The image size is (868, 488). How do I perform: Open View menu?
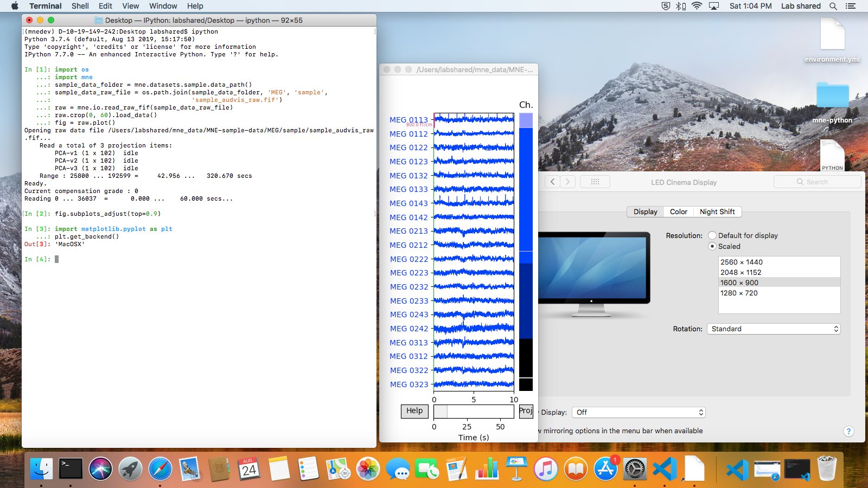pyautogui.click(x=131, y=6)
